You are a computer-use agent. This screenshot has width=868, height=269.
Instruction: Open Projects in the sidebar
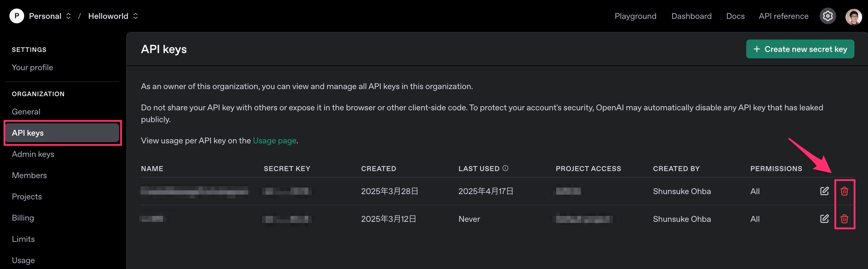pyautogui.click(x=27, y=196)
